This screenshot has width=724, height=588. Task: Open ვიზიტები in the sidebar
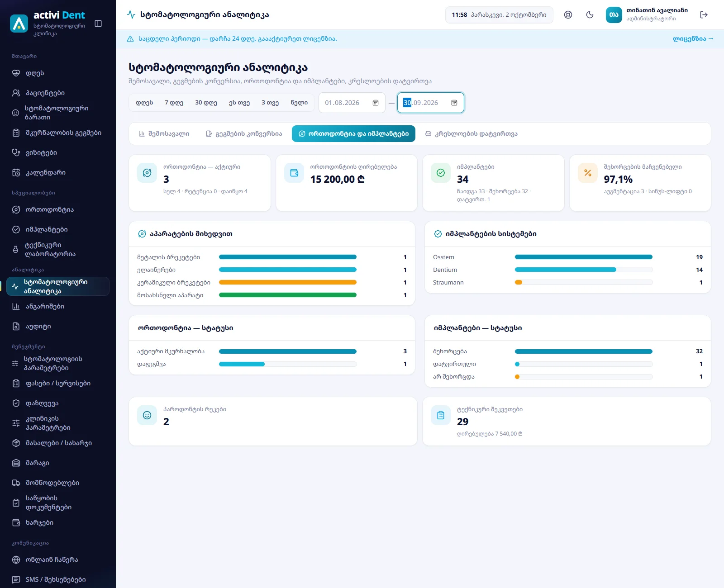(x=58, y=152)
